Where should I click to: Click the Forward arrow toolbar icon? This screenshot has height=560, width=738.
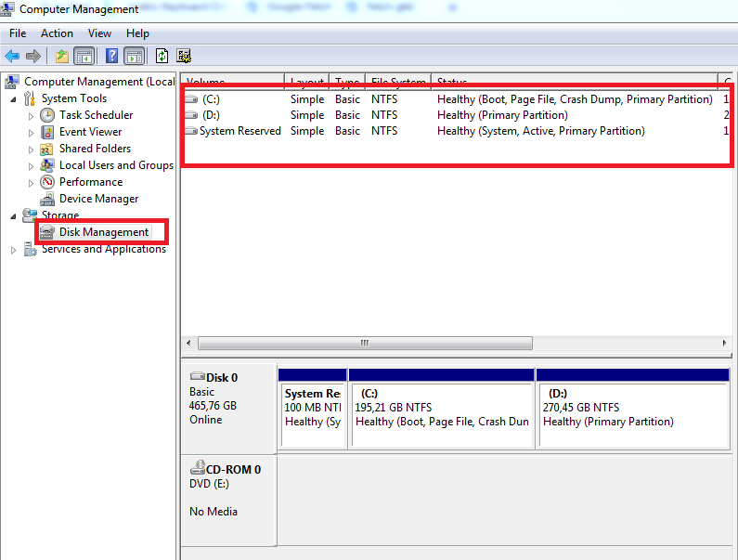(x=32, y=56)
